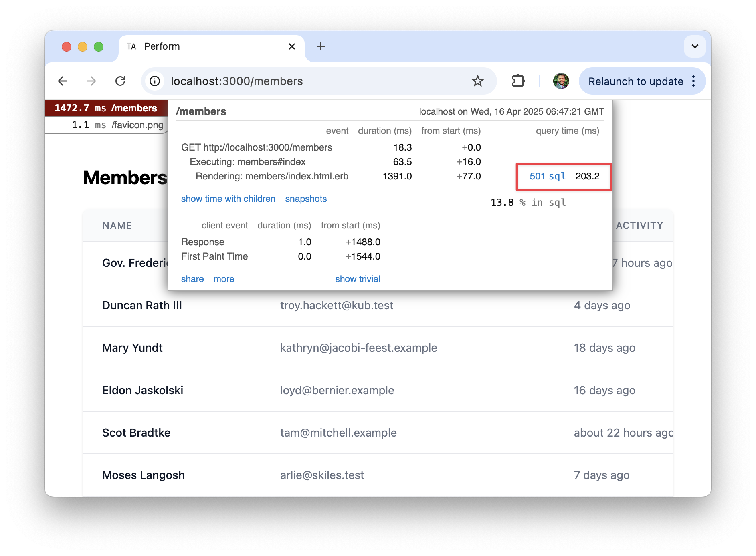The height and width of the screenshot is (556, 756).
Task: Open a new browser tab
Action: coord(320,46)
